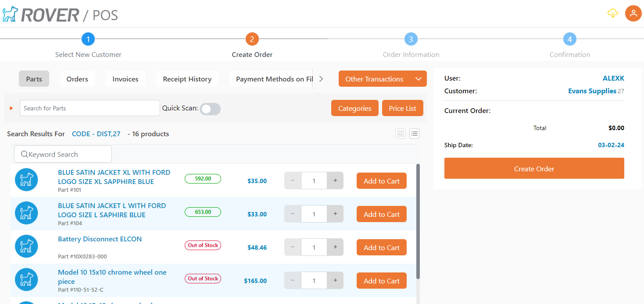
Task: Click the yellow cloud download icon
Action: pyautogui.click(x=612, y=13)
